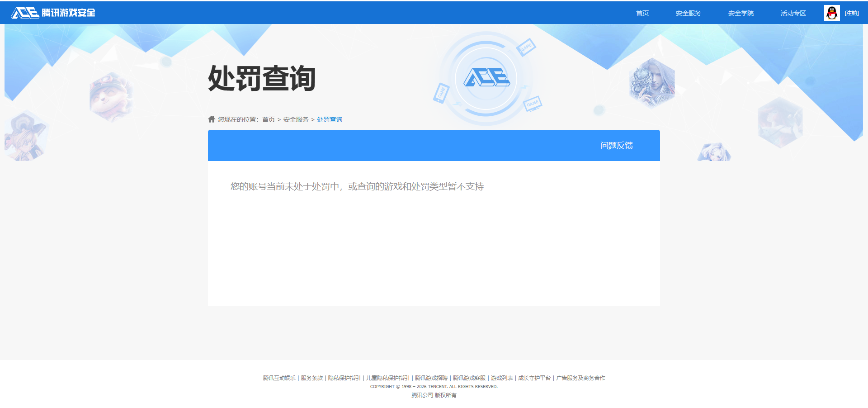View the 服务条款 terms of service
This screenshot has height=408, width=868.
click(311, 378)
